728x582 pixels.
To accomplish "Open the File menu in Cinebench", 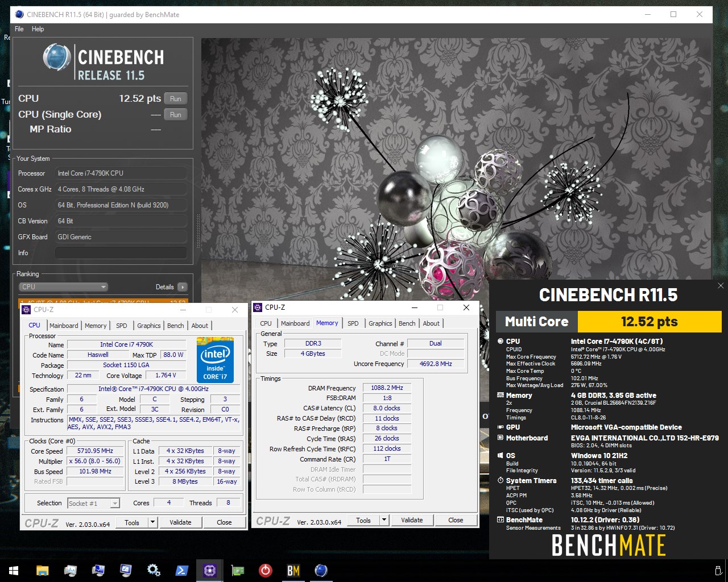I will (19, 29).
